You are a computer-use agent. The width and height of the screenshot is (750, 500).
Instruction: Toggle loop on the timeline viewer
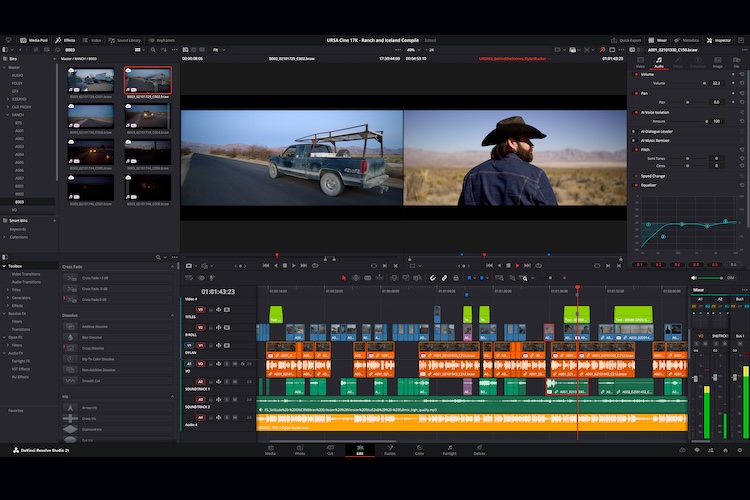tap(539, 266)
